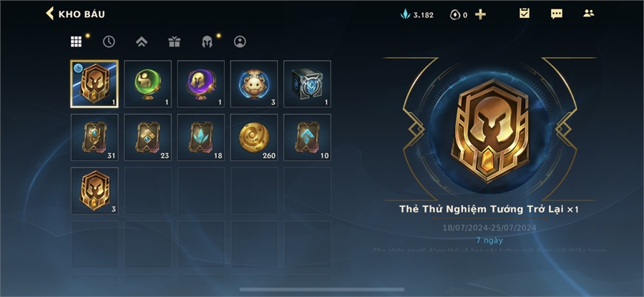Select the Poro orb item with count 3
644x297 pixels.
[254, 84]
